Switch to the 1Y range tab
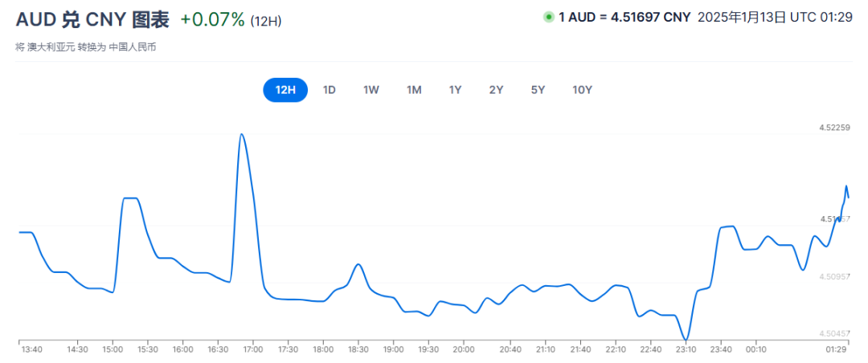 pos(455,90)
